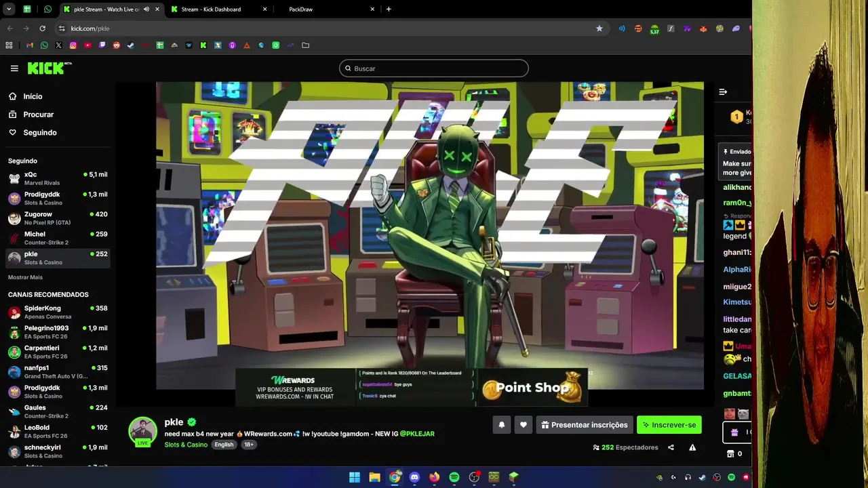Viewport: 868px width, 488px height.
Task: Open Instagram bookmark
Action: (73, 45)
